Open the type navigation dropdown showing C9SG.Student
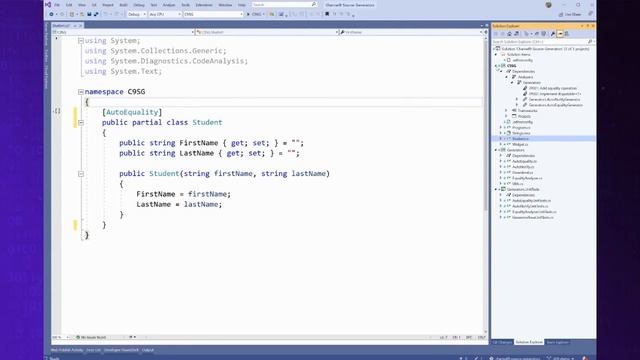Screen dimensions: 640x360 pos(267,32)
